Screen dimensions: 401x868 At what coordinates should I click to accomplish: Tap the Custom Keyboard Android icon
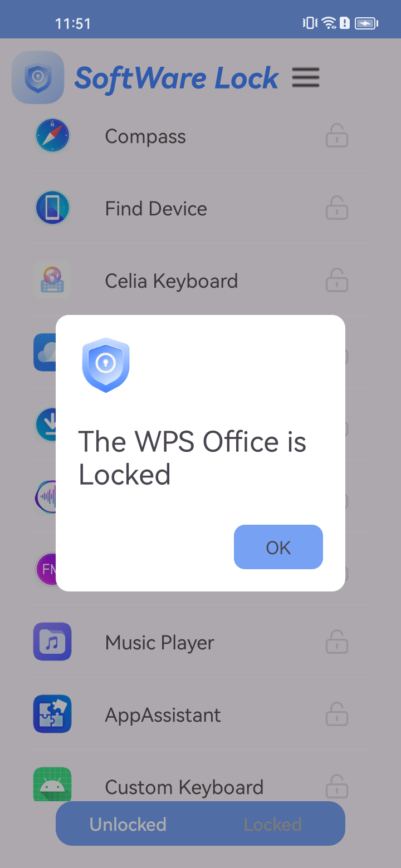[52, 785]
